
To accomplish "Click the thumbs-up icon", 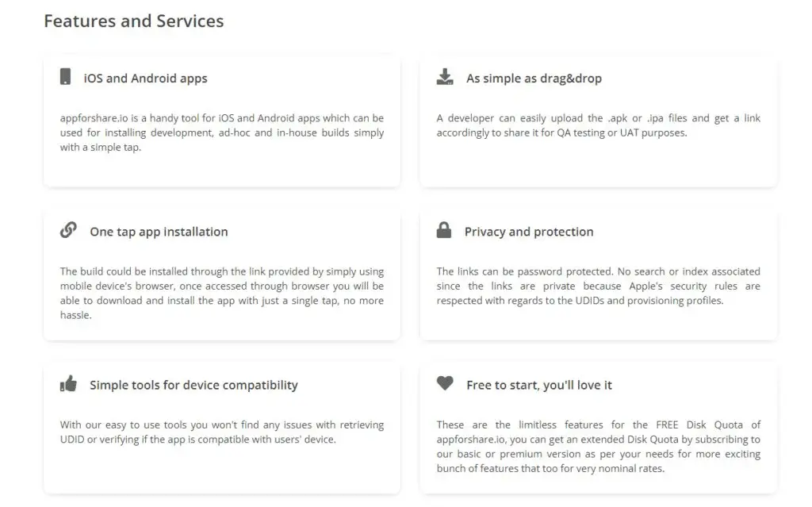I will (68, 383).
